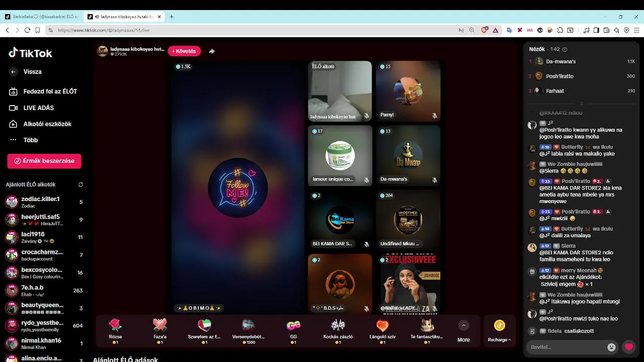Screen dimensions: 644x362
Task: Click muted mic on Da-mwana's tile
Action: [x=434, y=180]
